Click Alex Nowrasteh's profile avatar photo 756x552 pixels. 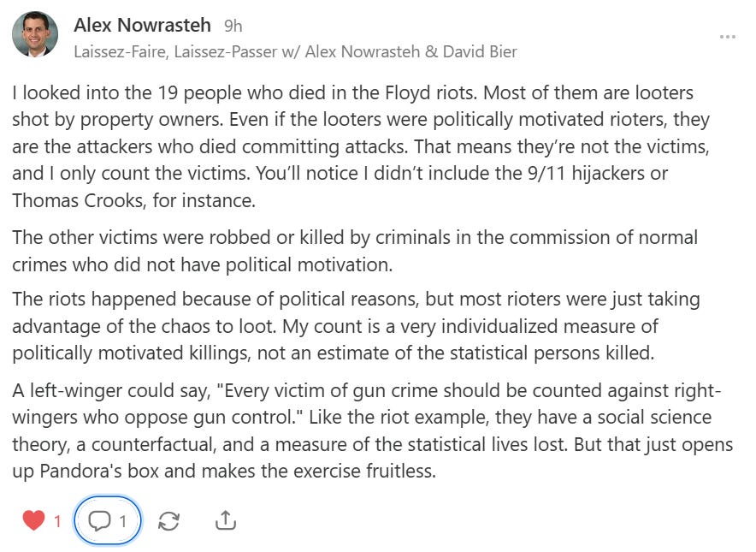pos(35,35)
